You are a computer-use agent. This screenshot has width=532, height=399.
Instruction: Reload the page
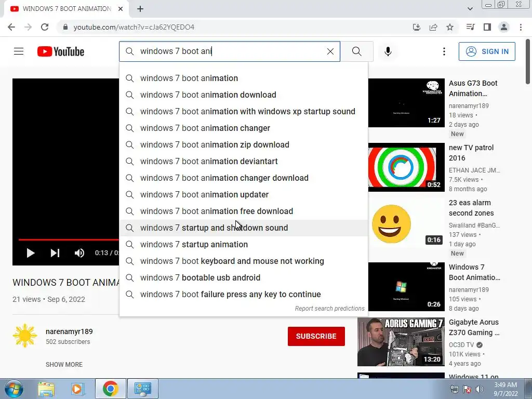45,27
